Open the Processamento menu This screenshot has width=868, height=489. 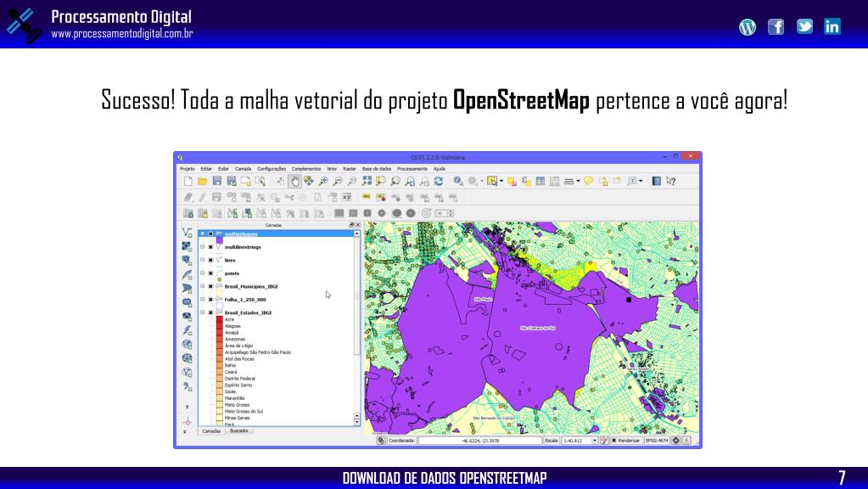click(412, 169)
